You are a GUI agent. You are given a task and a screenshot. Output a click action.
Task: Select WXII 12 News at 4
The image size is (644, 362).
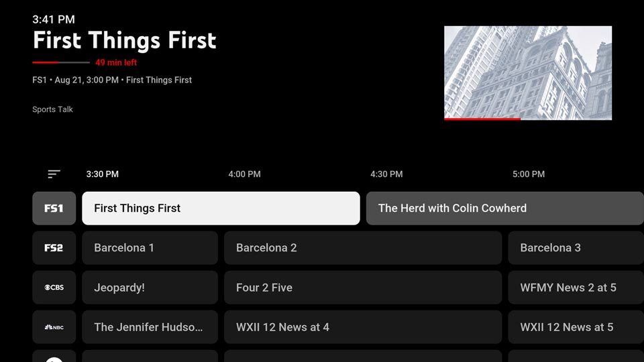pyautogui.click(x=362, y=327)
